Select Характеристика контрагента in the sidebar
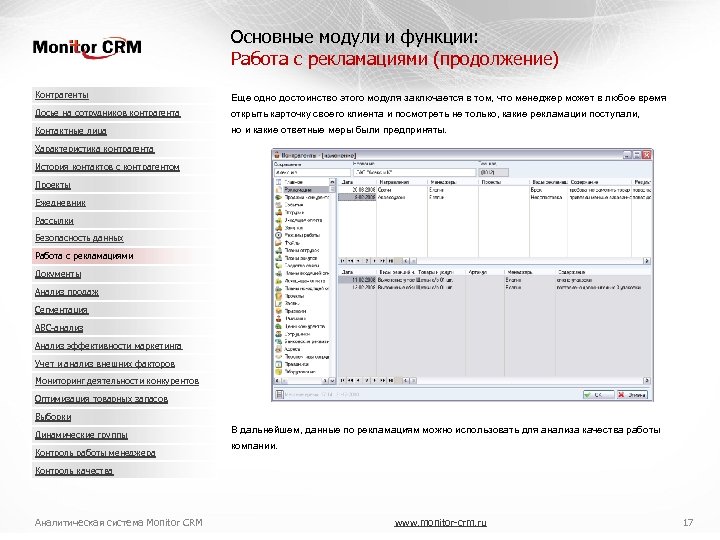This screenshot has height=540, width=720. pos(95,149)
